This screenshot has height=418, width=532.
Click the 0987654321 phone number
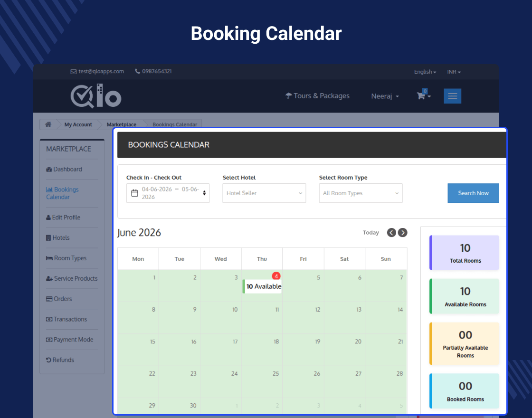pos(157,71)
